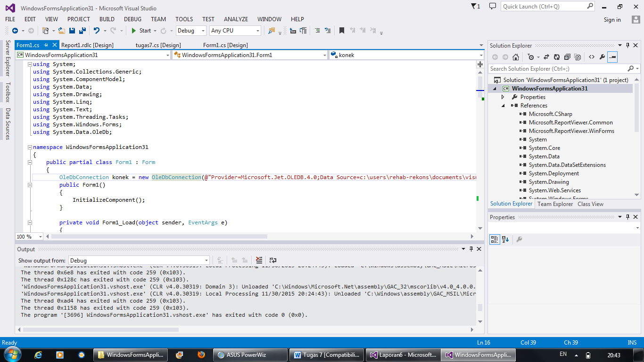644x362 pixels.
Task: Click the Search Solution Explorer field
Action: click(564, 69)
